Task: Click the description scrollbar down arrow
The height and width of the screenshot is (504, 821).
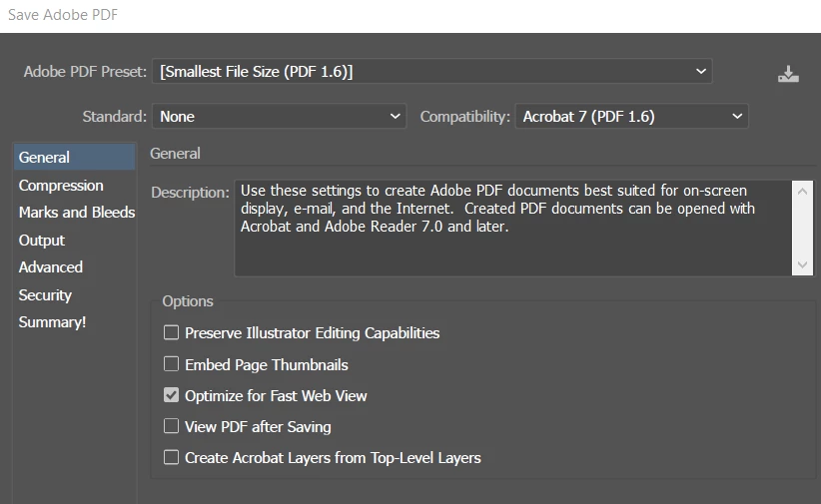Action: pos(802,264)
